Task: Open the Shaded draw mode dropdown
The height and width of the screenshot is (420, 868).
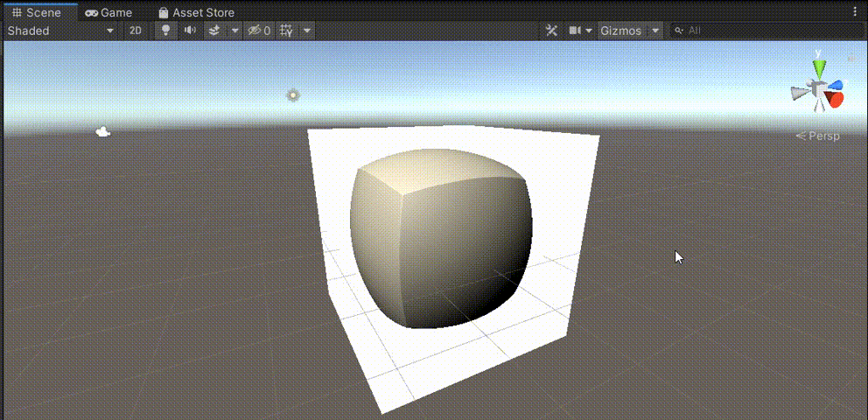Action: click(61, 31)
